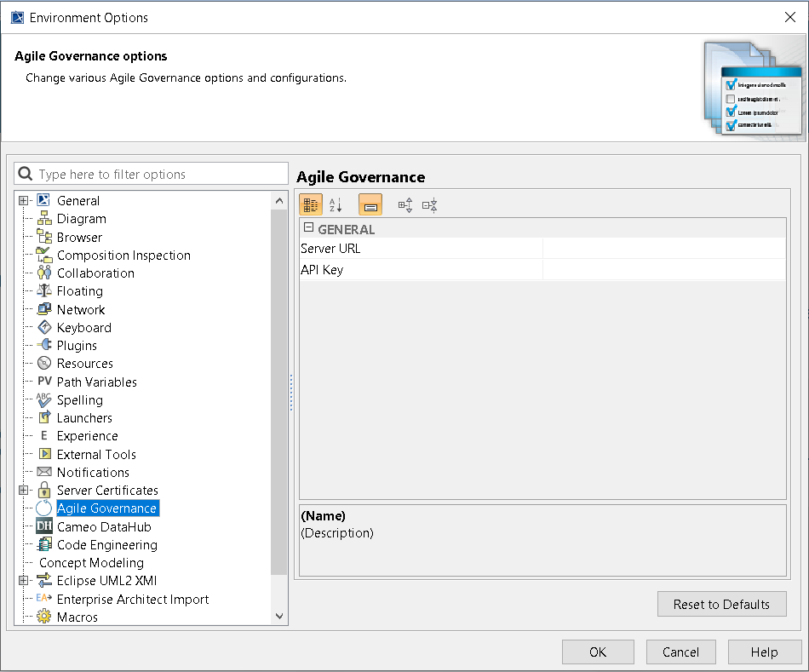Click the Server URL value field

click(663, 249)
